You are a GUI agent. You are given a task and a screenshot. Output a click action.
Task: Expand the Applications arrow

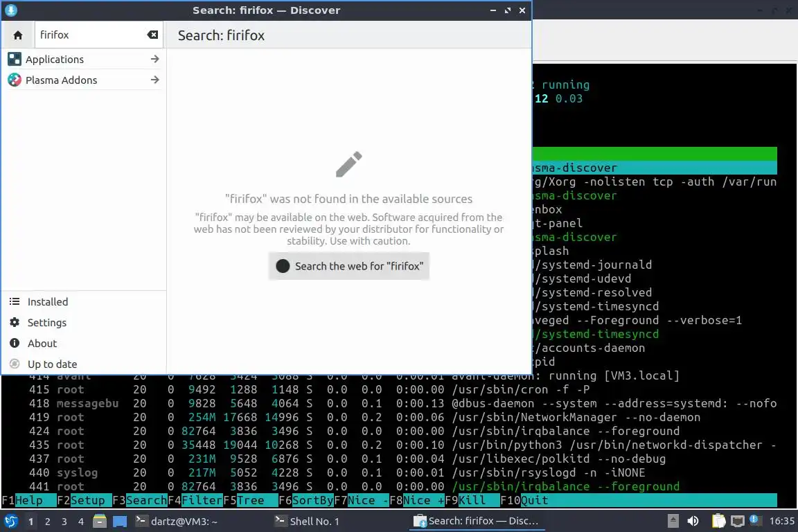click(154, 59)
